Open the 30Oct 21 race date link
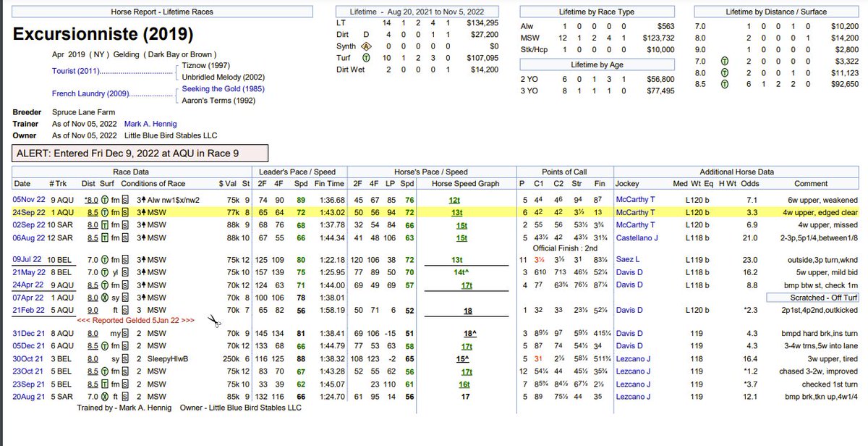868x446 pixels. 27,359
